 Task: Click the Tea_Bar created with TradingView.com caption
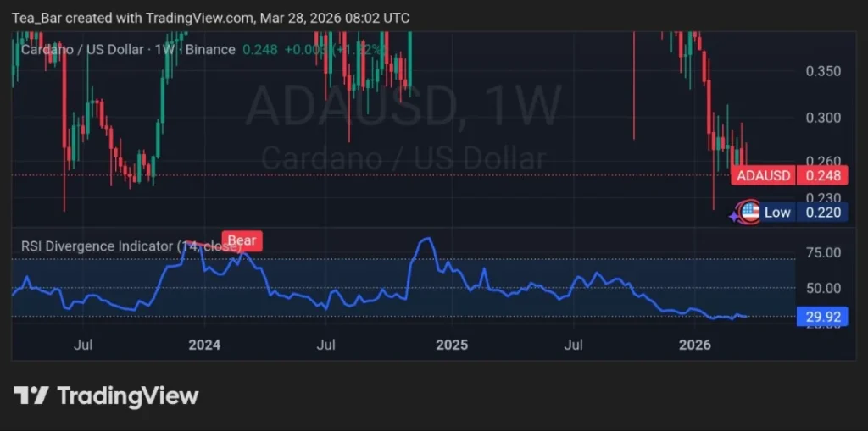(x=211, y=18)
